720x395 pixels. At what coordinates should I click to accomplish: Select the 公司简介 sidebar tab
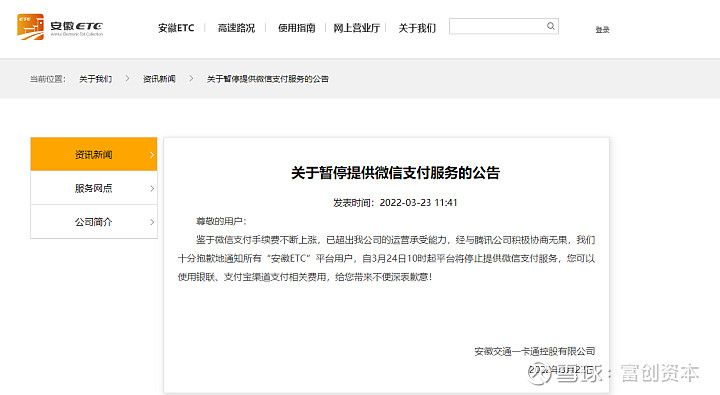(x=94, y=222)
